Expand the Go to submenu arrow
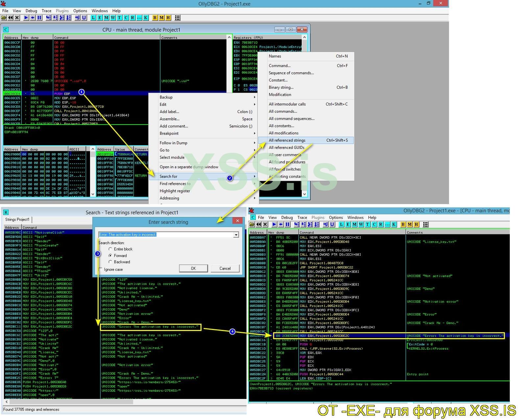 coord(255,150)
